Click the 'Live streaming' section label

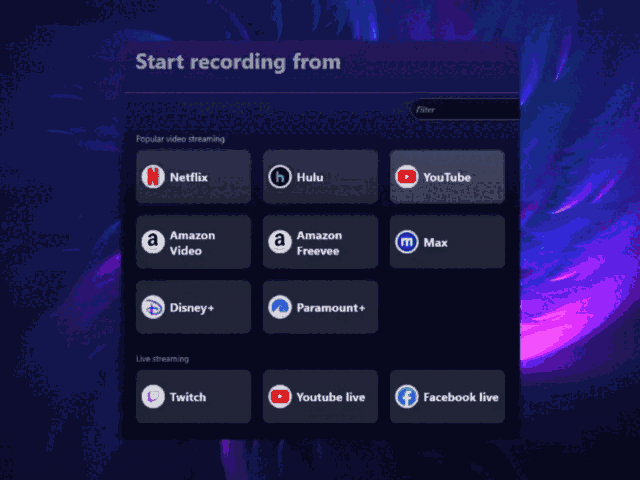click(x=162, y=359)
